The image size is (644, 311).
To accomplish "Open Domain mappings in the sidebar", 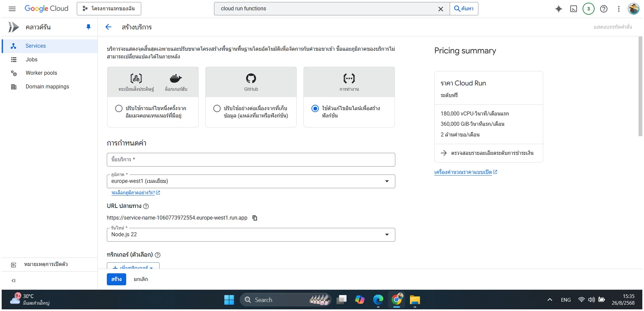I will 50,87.
